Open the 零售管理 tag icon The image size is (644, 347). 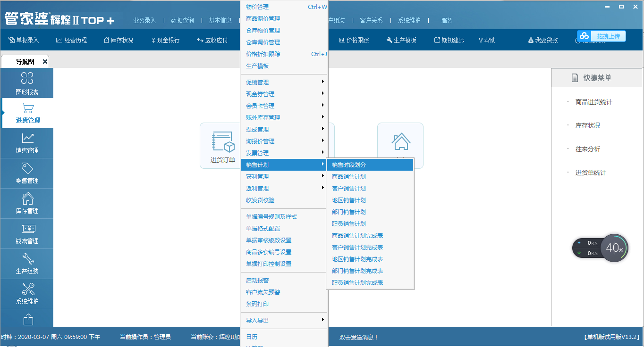tap(27, 168)
